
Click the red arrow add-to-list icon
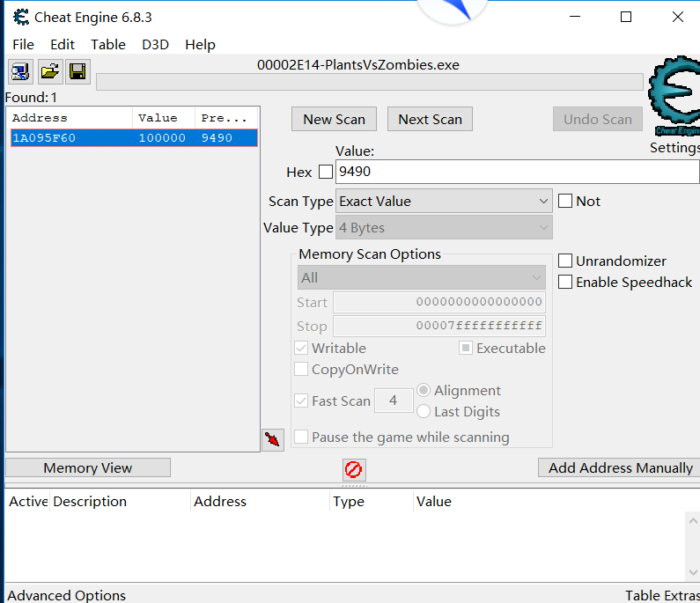273,438
